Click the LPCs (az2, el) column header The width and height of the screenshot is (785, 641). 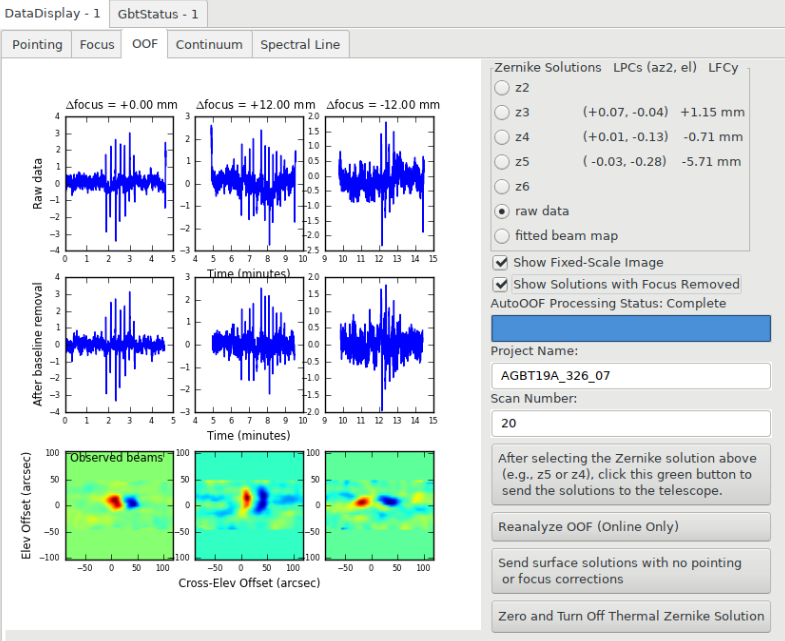coord(655,68)
